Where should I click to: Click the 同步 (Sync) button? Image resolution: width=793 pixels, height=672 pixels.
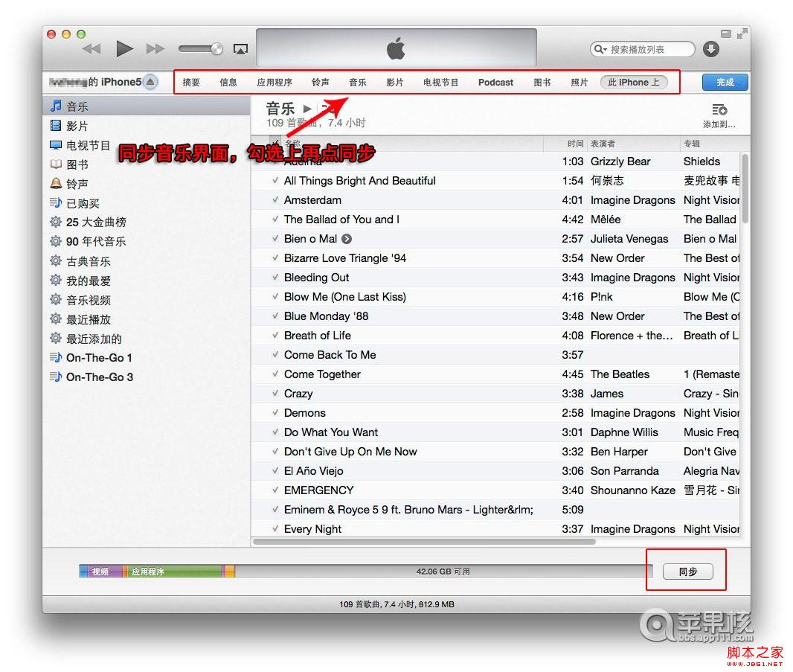[x=686, y=572]
